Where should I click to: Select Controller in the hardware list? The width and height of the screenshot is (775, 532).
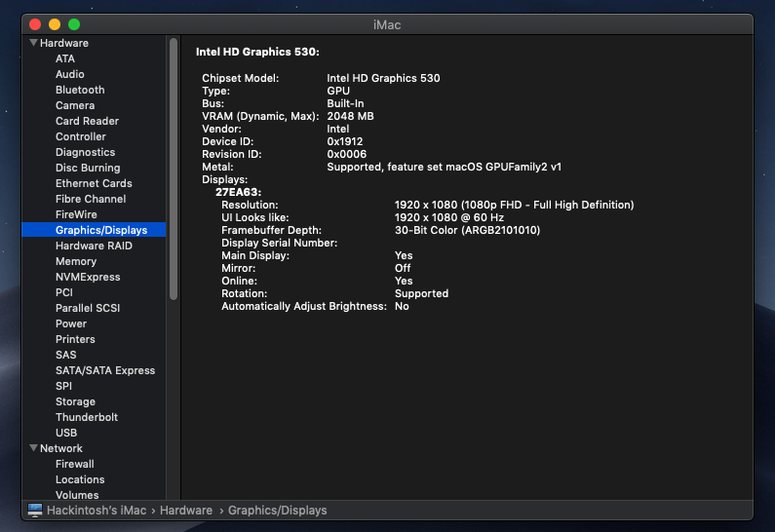81,136
